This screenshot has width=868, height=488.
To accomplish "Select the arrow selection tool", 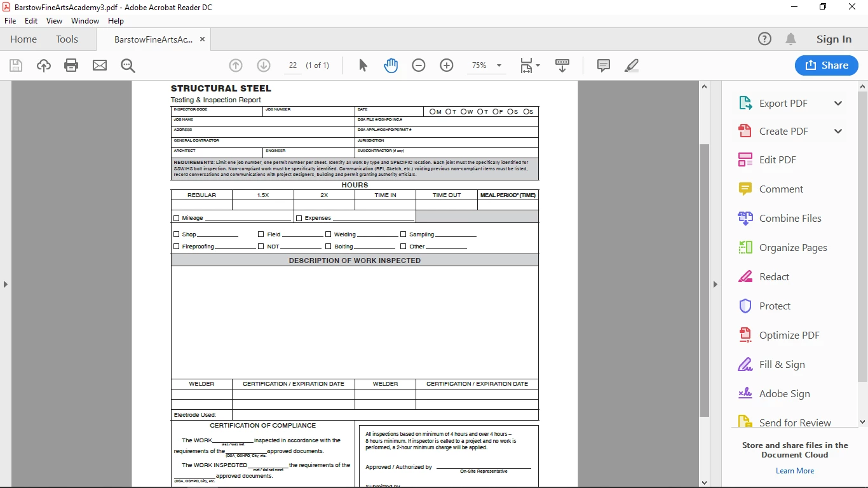I will click(x=363, y=65).
